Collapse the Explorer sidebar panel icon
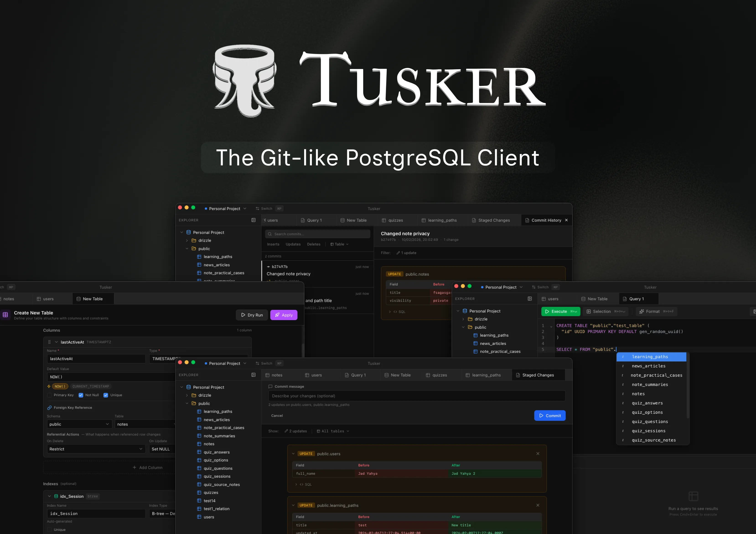756x534 pixels. pyautogui.click(x=254, y=220)
